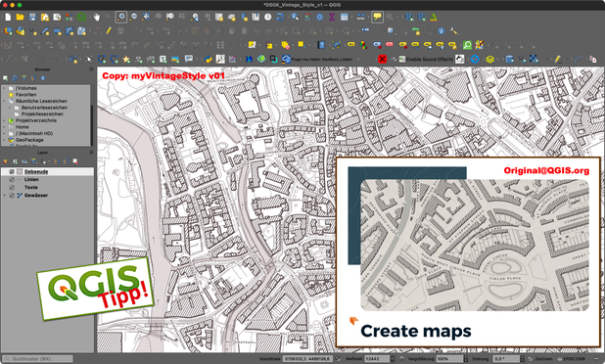The image size is (605, 364).
Task: Click the Plugin Reloader icon
Action: (286, 59)
